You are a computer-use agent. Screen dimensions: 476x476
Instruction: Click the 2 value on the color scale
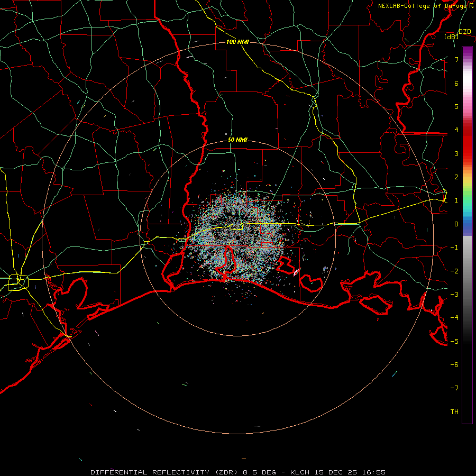pos(456,177)
